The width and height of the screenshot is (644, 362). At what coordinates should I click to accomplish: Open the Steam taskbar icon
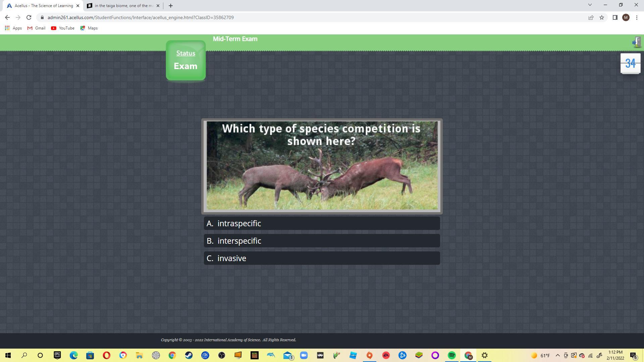189,355
